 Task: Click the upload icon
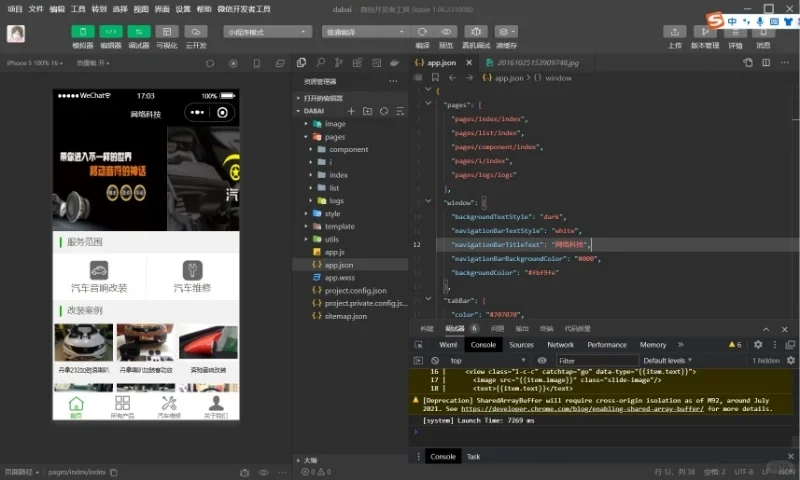[x=674, y=32]
